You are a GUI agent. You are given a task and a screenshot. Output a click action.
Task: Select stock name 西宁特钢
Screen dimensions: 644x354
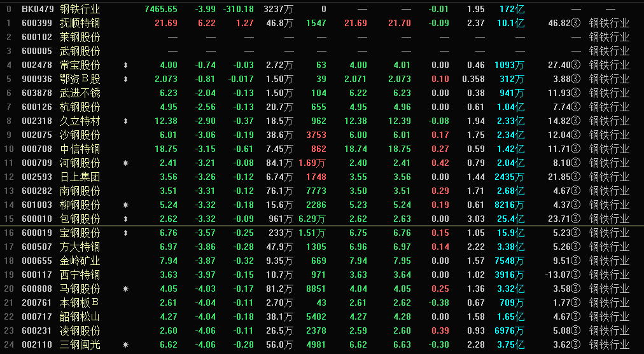[80, 275]
